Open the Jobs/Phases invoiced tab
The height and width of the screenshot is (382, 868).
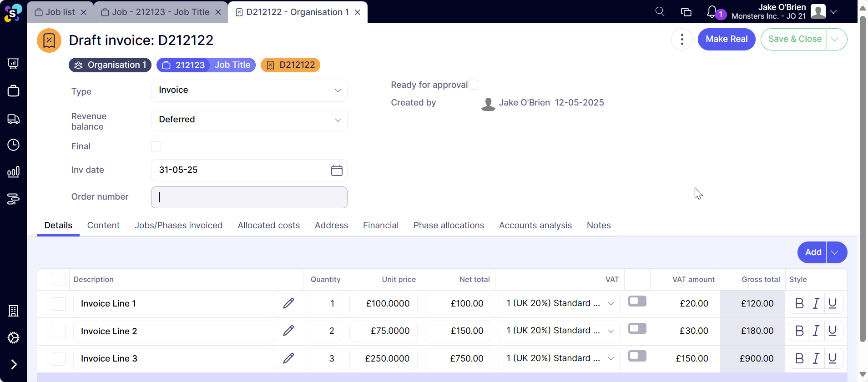[x=178, y=226]
